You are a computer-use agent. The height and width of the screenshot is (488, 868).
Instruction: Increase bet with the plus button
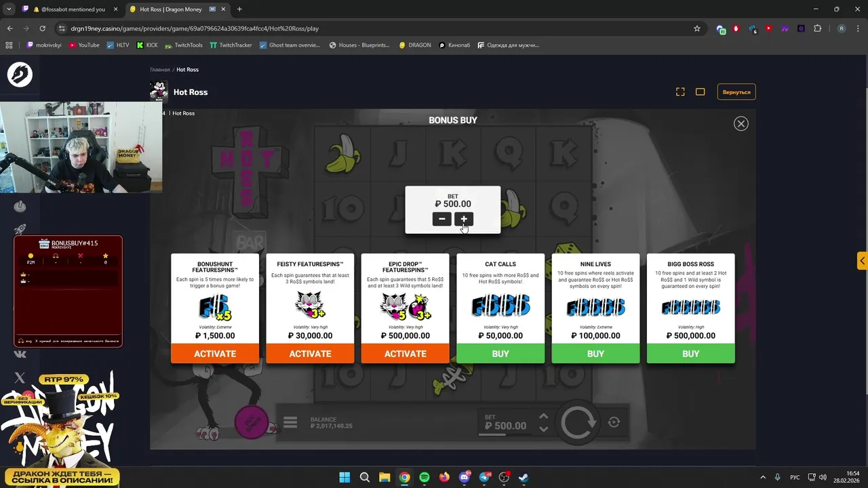[x=464, y=219]
